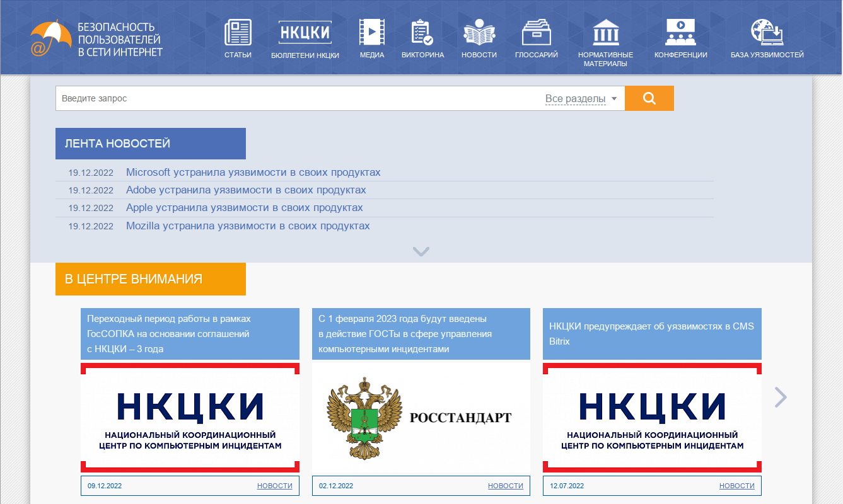Screen dimensions: 843x504
Task: Expand the Все разделы dropdown
Action: (x=581, y=99)
